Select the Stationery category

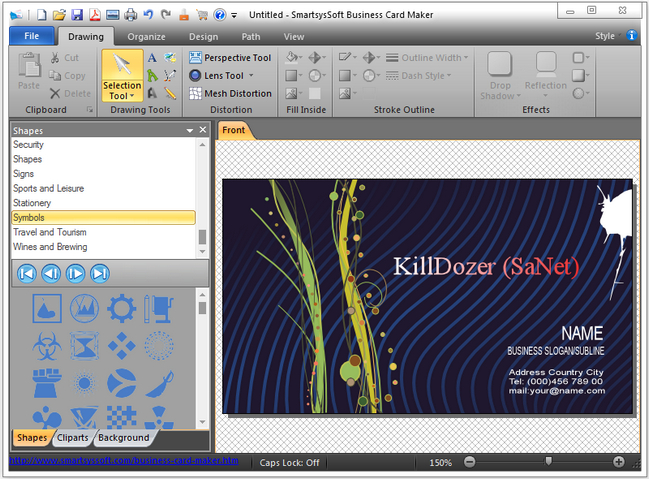click(103, 203)
